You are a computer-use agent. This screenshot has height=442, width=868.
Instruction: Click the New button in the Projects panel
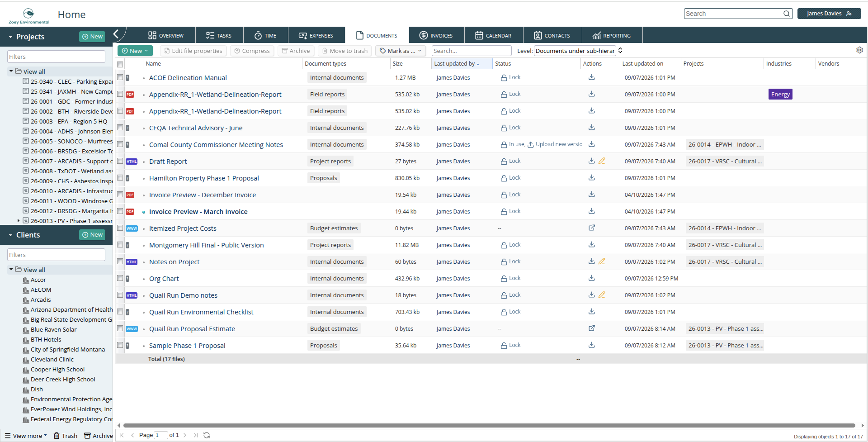(x=92, y=37)
